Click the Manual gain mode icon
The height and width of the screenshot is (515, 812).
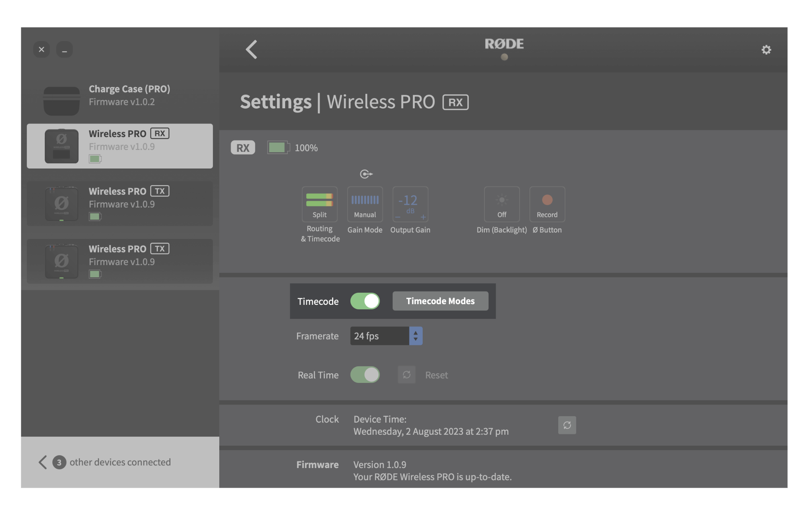click(x=365, y=204)
